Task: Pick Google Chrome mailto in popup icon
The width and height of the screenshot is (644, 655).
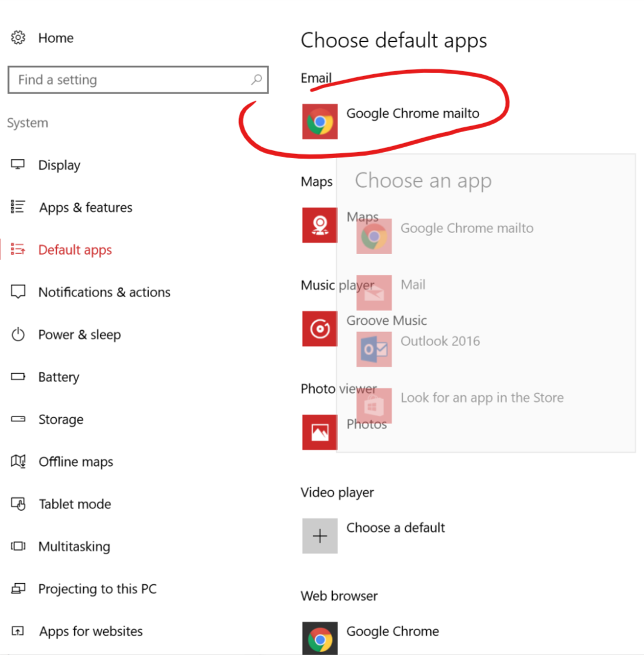Action: (374, 236)
